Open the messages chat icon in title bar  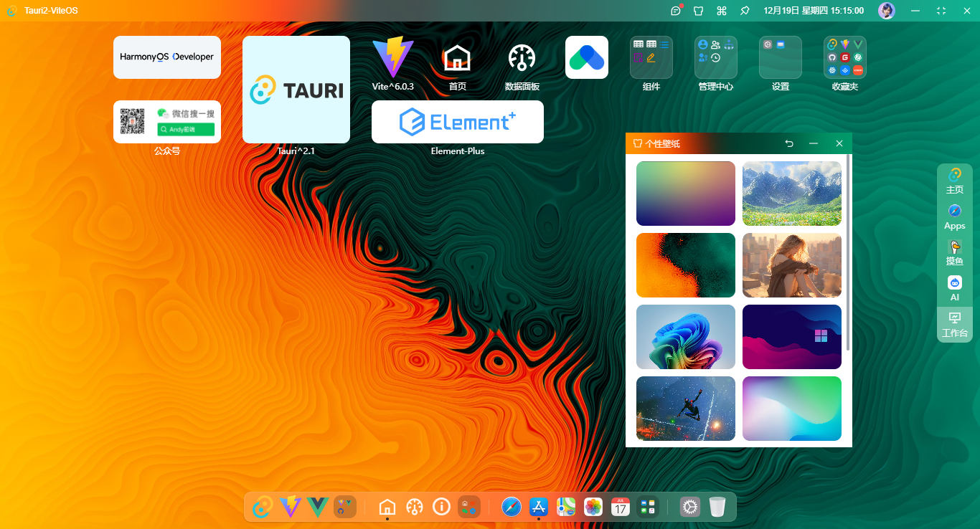coord(676,11)
